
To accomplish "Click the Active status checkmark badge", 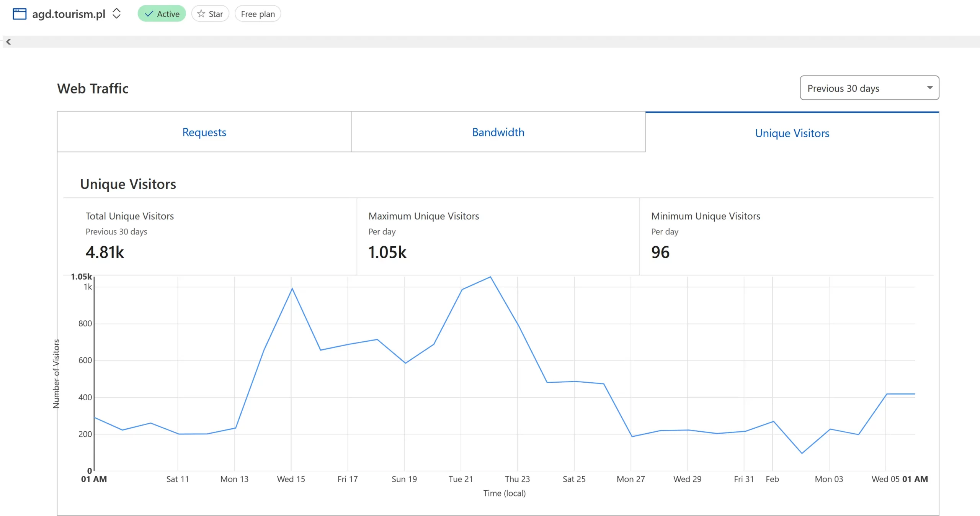I will tap(162, 14).
